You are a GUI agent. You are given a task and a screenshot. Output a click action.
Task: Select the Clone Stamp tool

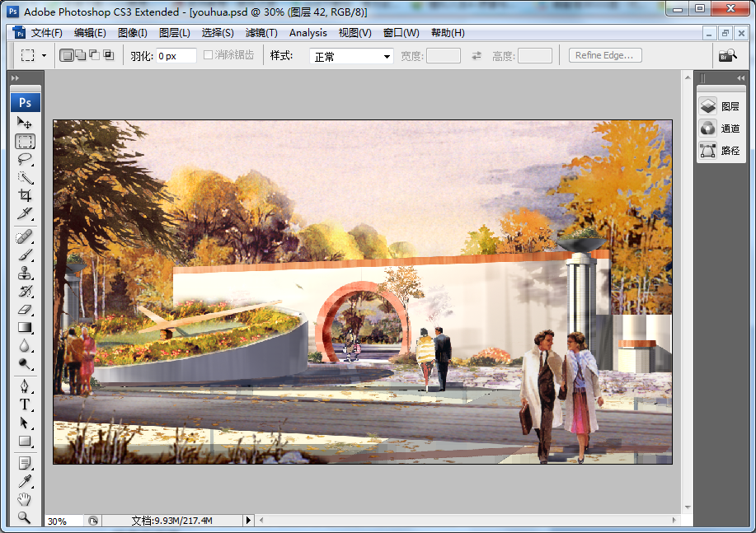(x=25, y=274)
